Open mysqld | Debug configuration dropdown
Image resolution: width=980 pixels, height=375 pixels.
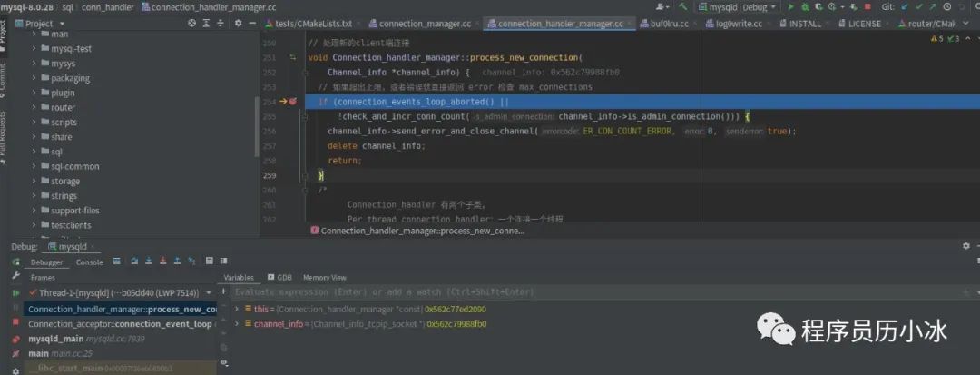pyautogui.click(x=737, y=6)
